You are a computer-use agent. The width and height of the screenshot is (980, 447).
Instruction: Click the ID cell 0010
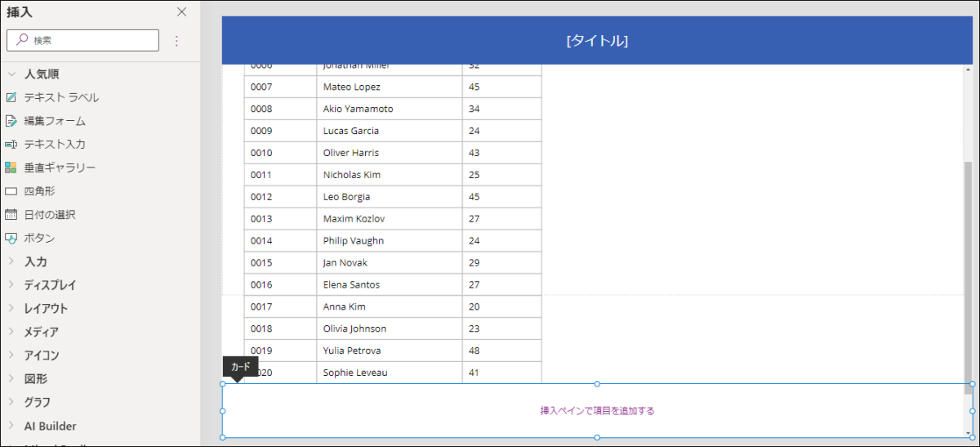click(x=280, y=153)
